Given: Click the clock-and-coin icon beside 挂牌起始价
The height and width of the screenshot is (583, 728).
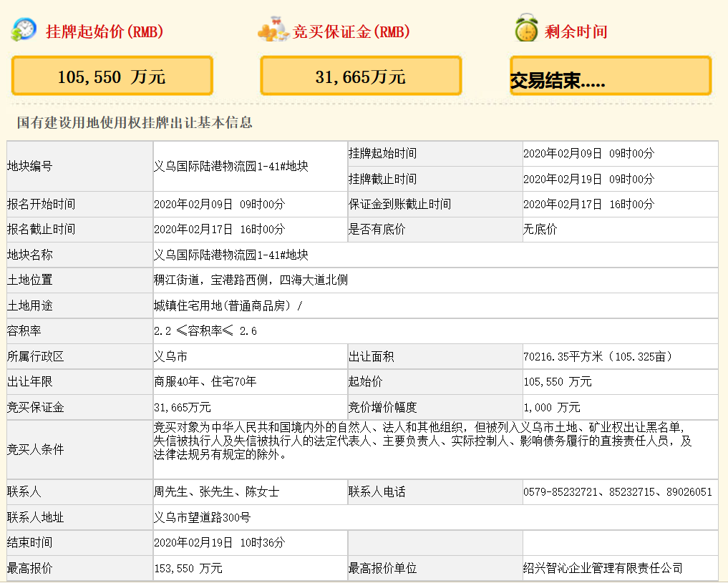Looking at the screenshot, I should pos(23,30).
